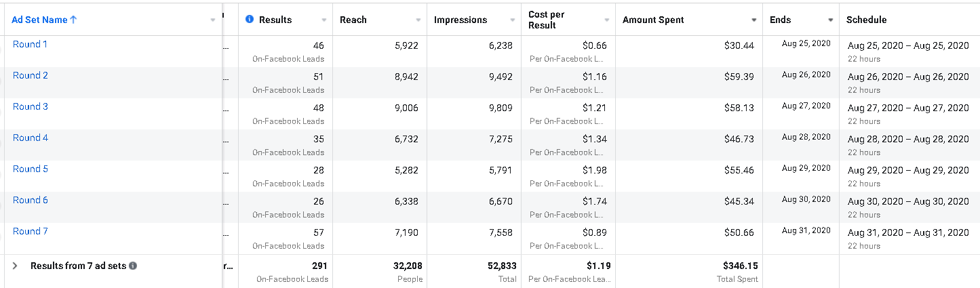This screenshot has height=288, width=980.
Task: Open the Round 4 ad set
Action: pyautogui.click(x=31, y=138)
